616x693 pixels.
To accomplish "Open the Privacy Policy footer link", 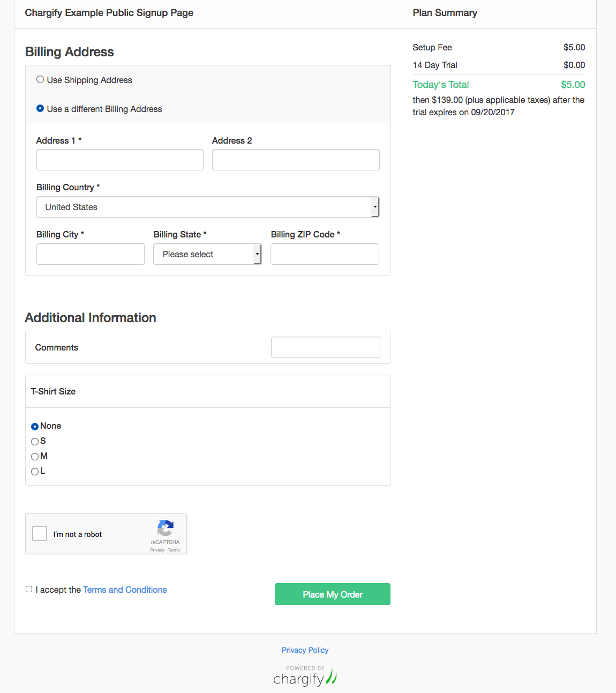I will tap(305, 650).
